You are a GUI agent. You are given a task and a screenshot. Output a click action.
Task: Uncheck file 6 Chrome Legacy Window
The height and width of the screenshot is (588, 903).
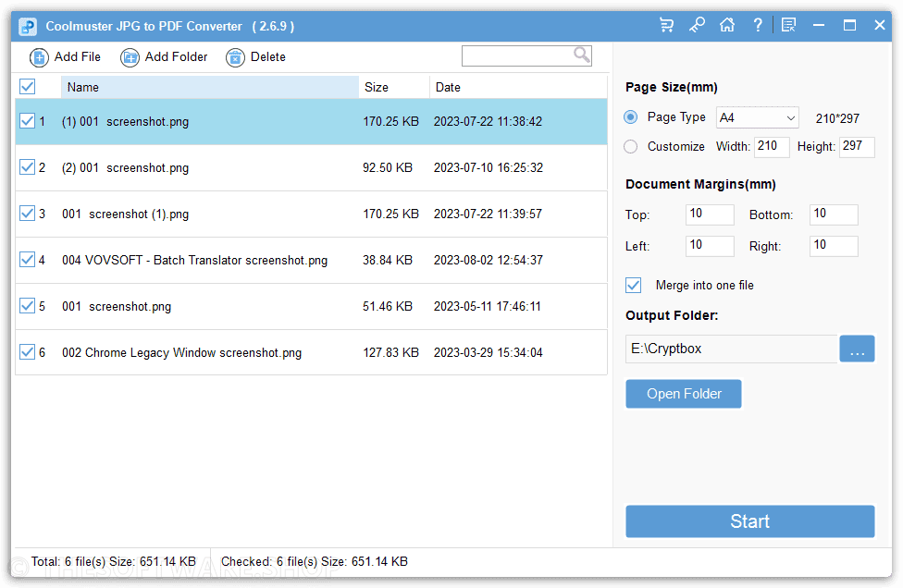point(27,351)
